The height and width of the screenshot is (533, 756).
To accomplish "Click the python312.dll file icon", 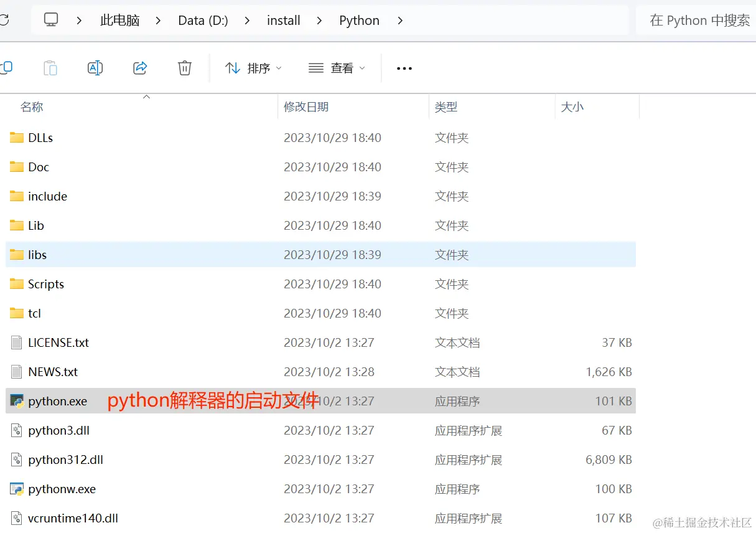I will [17, 460].
